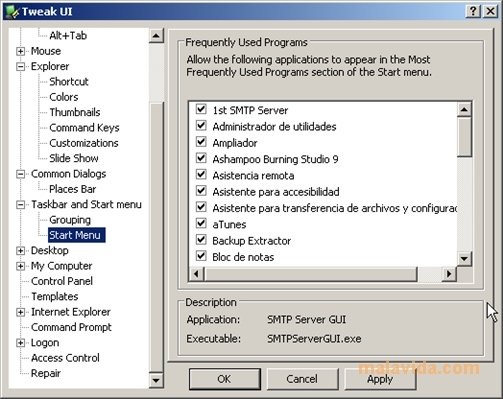Click tree panel scroll down arrow
This screenshot has height=399, width=503.
click(156, 380)
